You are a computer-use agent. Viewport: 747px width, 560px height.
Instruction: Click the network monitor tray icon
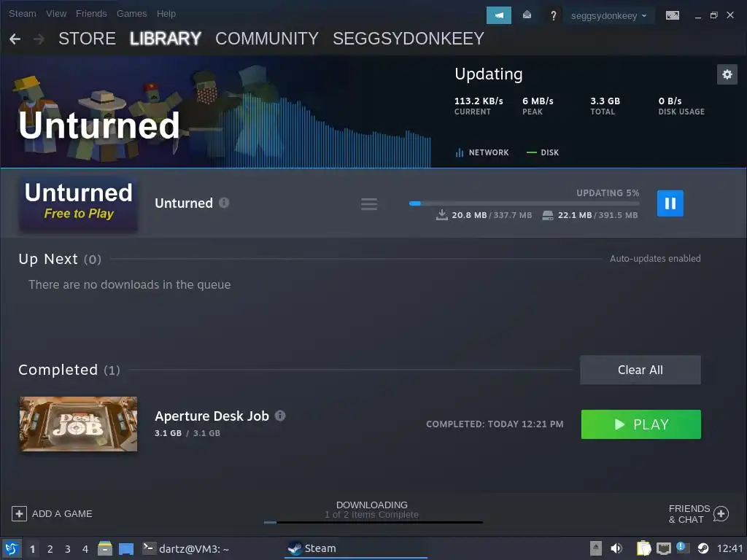coord(663,548)
